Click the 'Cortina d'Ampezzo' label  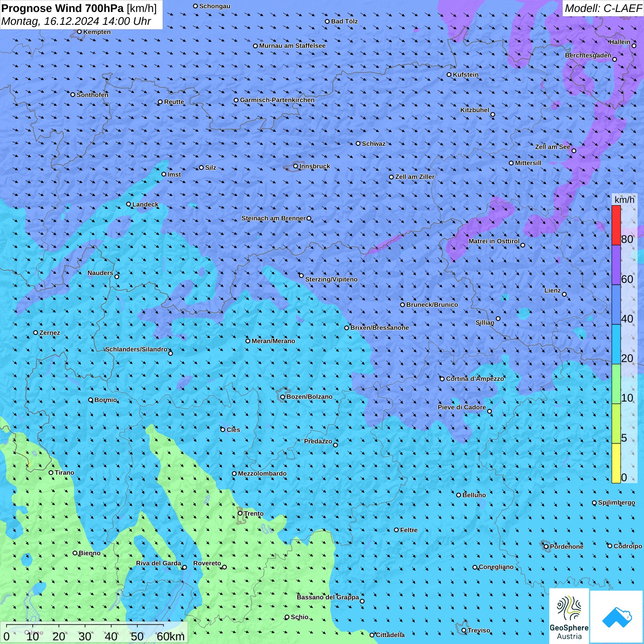click(475, 379)
